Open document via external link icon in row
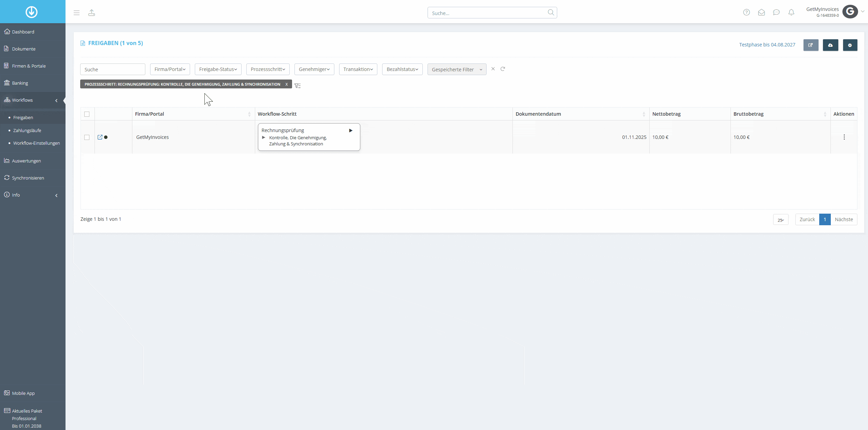This screenshot has height=430, width=868. tap(100, 137)
